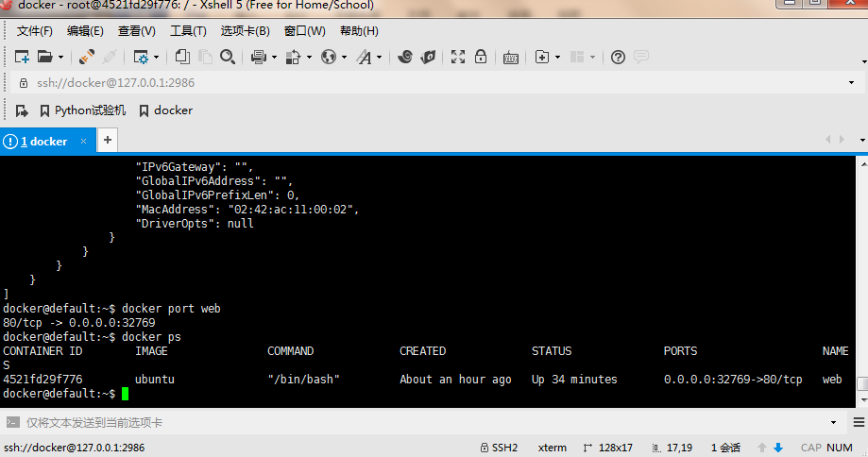Click the Find magnifier icon
This screenshot has width=868, height=457.
click(228, 57)
